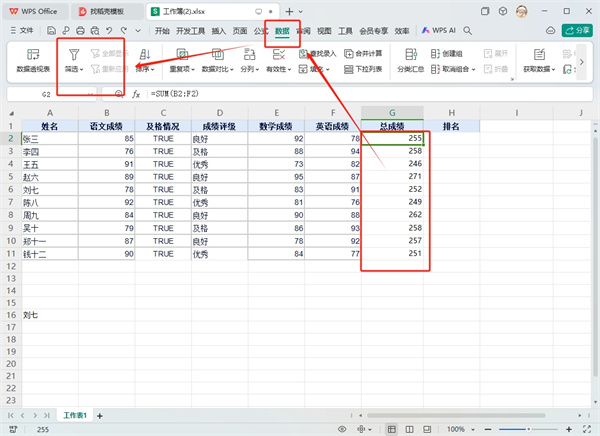Click the Print Preview icon
Viewport: 600px width, 436px height.
95,31
